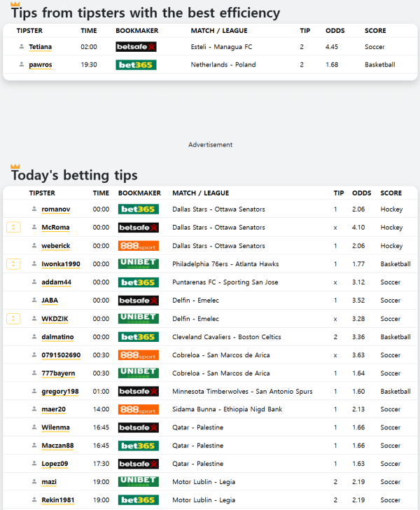
Task: Click the 4.45 odds in Tetiana's row
Action: [332, 47]
